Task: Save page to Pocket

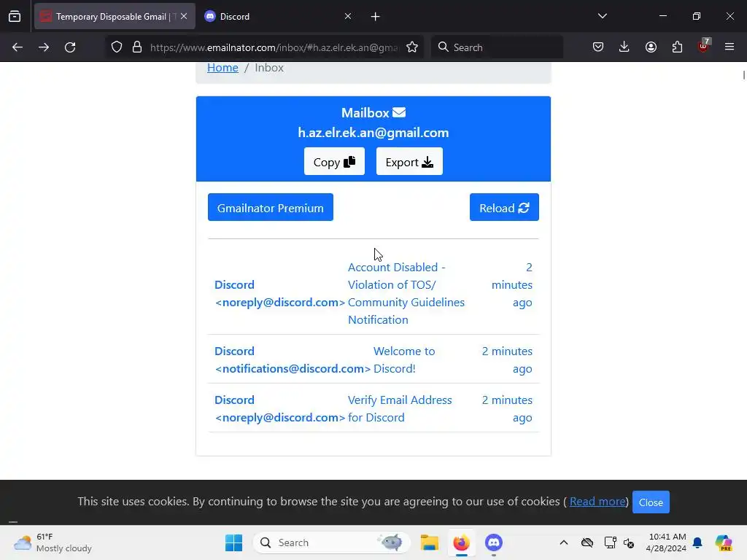Action: coord(598,47)
